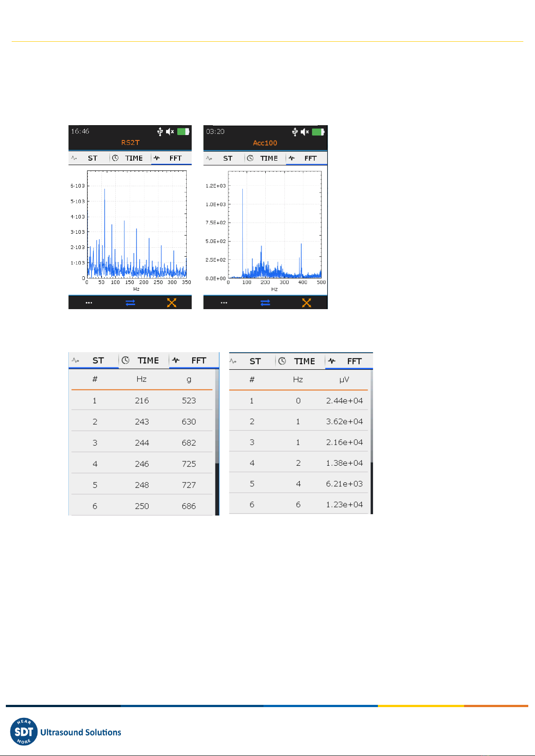Click the RS2T FFT spectrum graph
Viewport: 535px width, 756px height.
click(x=136, y=224)
